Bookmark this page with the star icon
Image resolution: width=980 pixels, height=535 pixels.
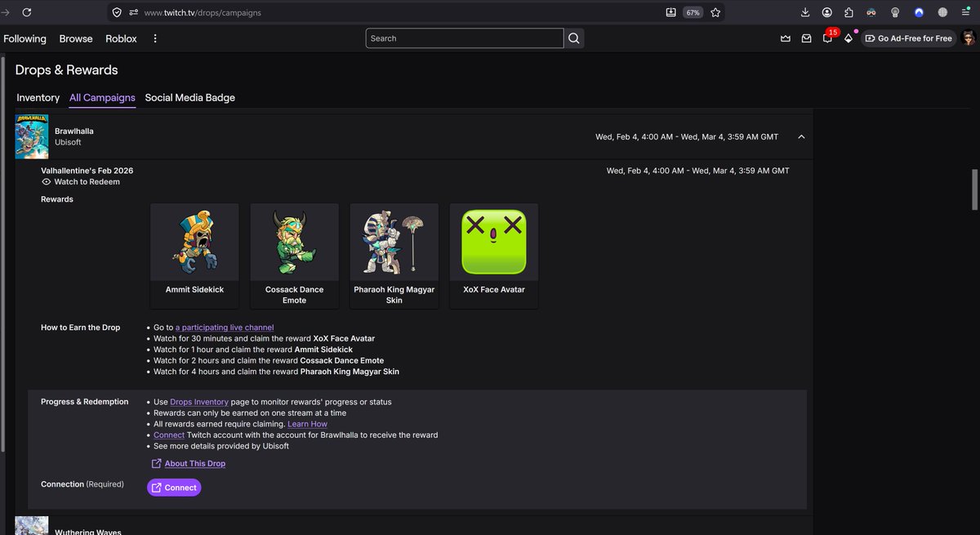click(x=715, y=12)
